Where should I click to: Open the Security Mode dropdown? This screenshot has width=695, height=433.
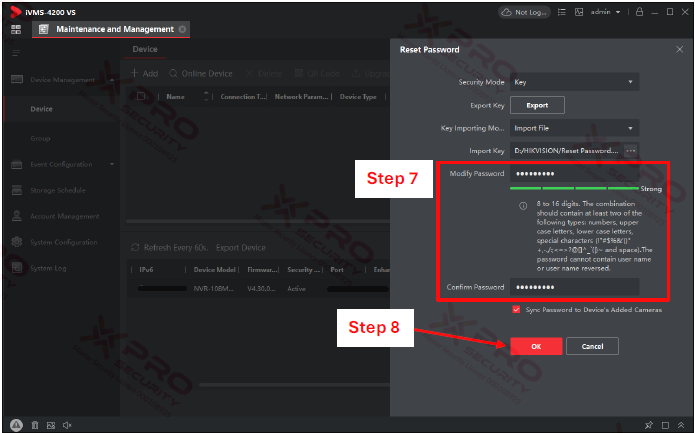point(574,82)
